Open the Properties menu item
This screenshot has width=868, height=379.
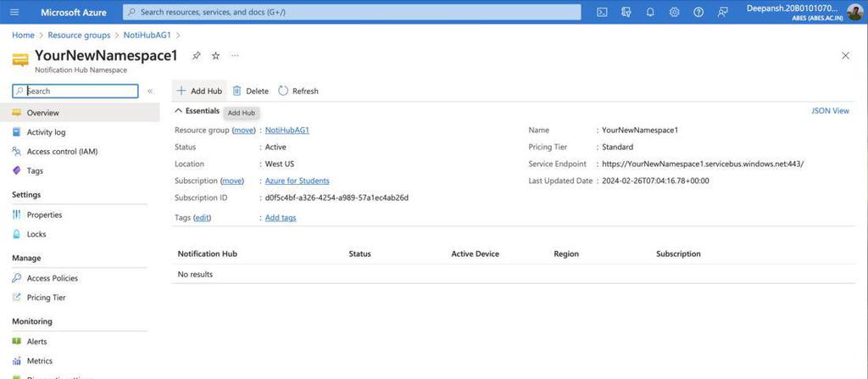(x=80, y=215)
